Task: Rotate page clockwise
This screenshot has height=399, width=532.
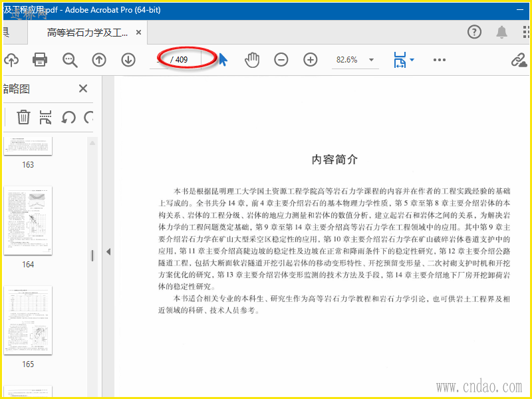Action: (x=88, y=118)
